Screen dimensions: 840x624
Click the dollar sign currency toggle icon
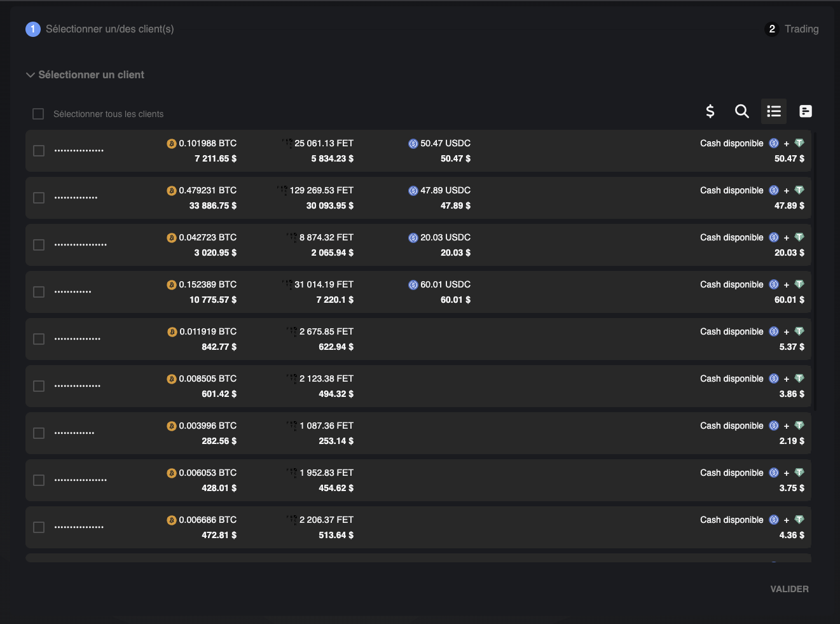click(x=710, y=111)
